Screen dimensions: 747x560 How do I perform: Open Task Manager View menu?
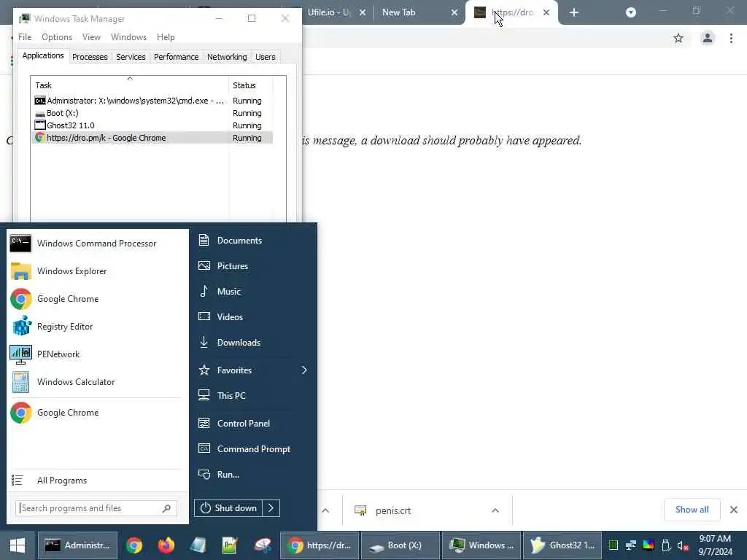pyautogui.click(x=91, y=37)
